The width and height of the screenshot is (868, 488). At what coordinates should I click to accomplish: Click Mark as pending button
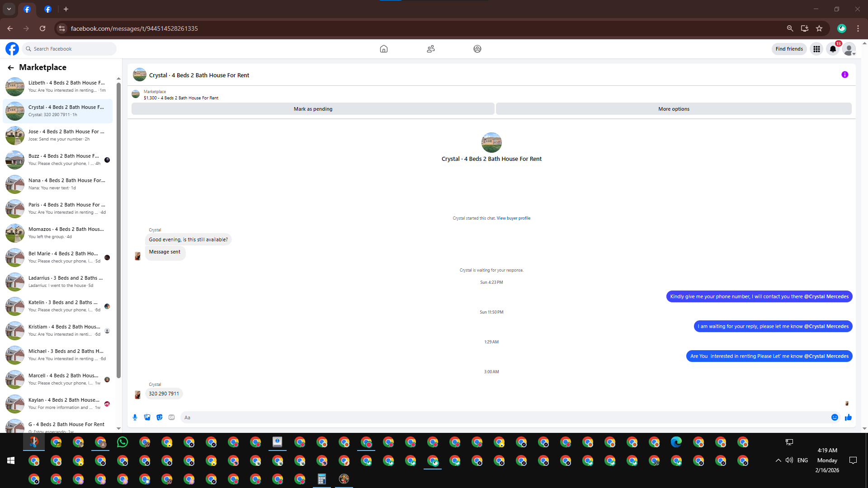pyautogui.click(x=313, y=109)
